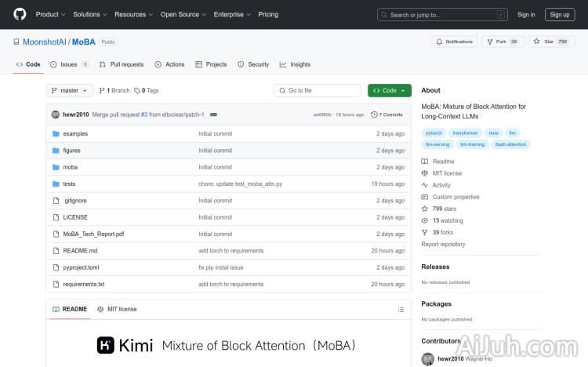The image size is (588, 367).
Task: Open the green Code dropdown
Action: (389, 91)
